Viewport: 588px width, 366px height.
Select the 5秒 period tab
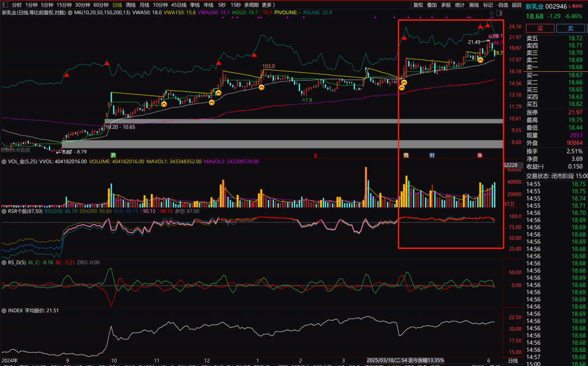[x=222, y=5]
